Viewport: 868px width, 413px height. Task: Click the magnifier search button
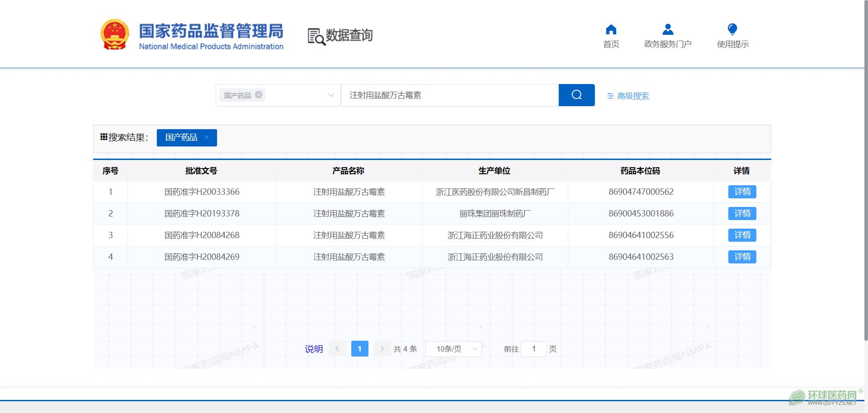[x=576, y=95]
